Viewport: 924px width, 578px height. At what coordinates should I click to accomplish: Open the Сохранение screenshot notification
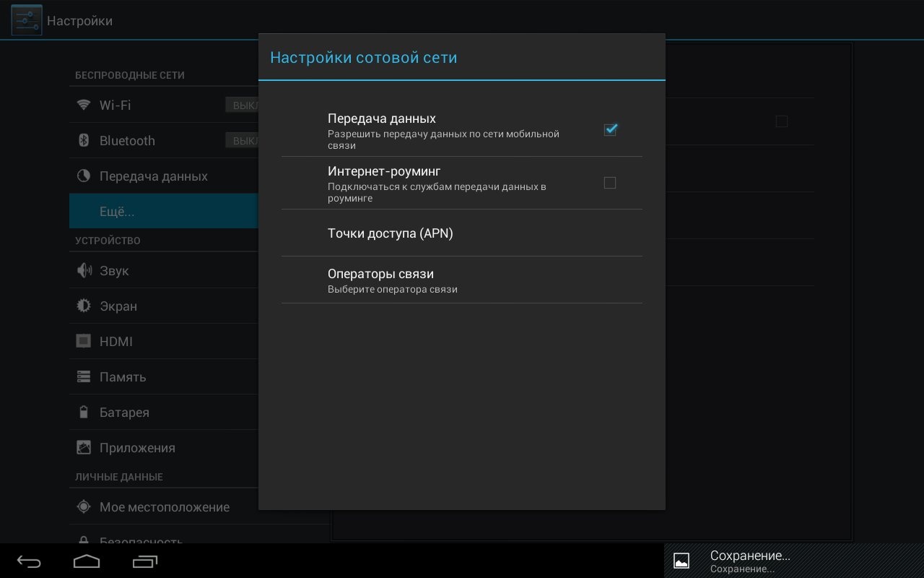[x=750, y=561]
